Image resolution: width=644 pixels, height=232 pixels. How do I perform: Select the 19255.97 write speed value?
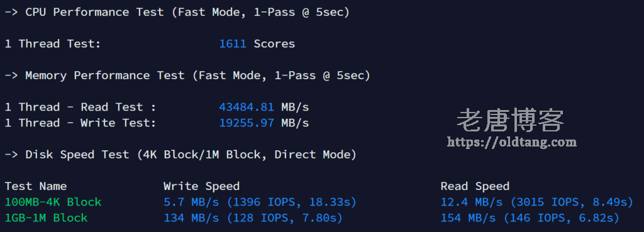pyautogui.click(x=247, y=123)
